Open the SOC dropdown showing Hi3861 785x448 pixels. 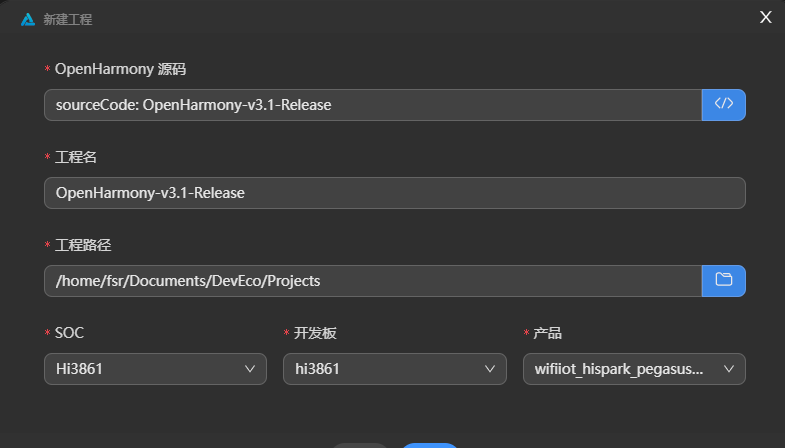[155, 369]
